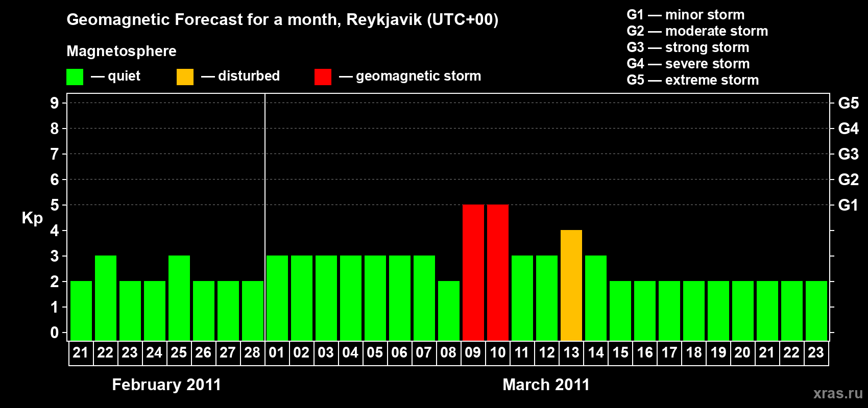The image size is (868, 408).
Task: Click the 'G4 — severe storm' legend text
Action: [x=688, y=64]
